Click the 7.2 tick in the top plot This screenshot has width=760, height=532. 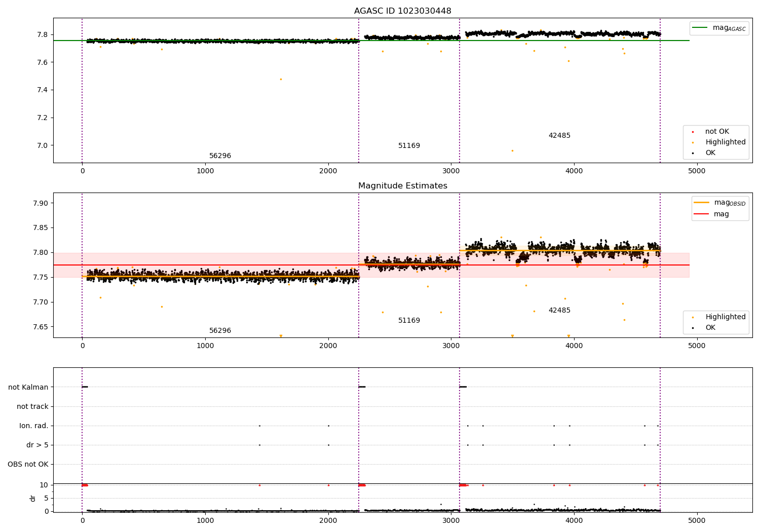click(42, 118)
